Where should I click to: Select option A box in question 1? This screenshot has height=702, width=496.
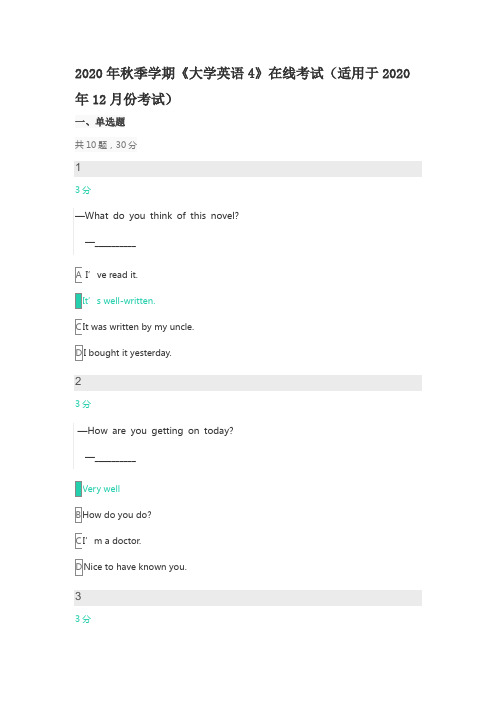(78, 275)
